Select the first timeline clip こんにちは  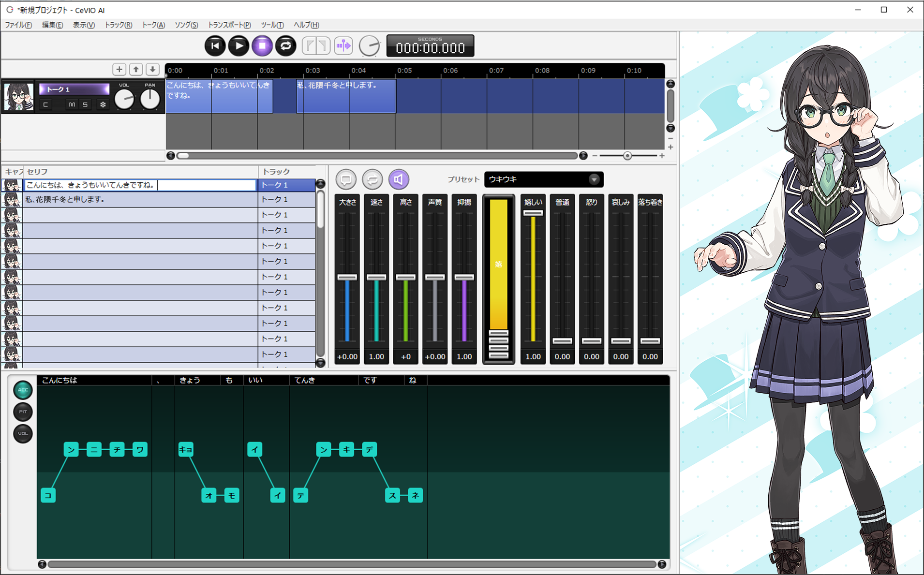(219, 96)
